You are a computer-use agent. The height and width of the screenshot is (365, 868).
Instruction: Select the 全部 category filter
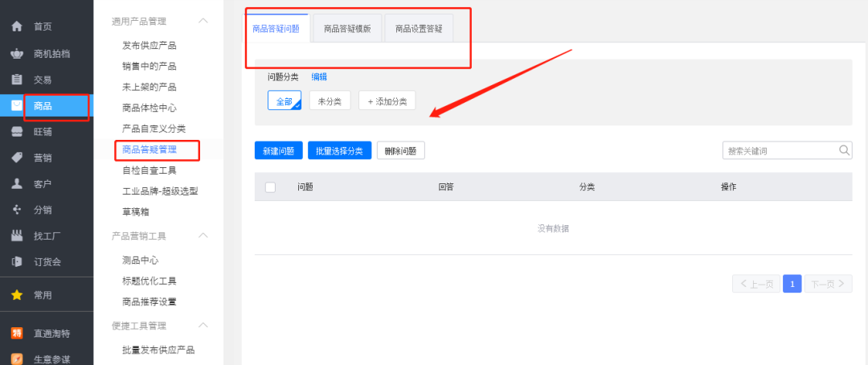(285, 100)
